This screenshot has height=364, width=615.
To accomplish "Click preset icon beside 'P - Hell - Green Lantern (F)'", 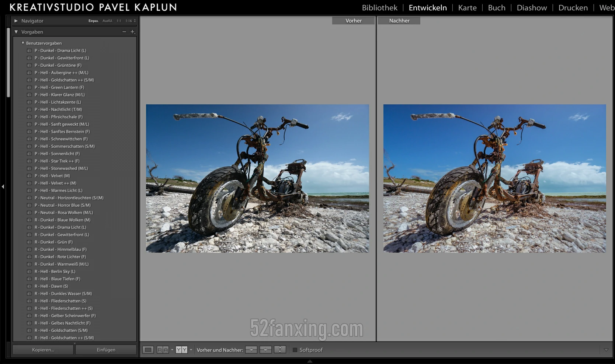I will click(x=29, y=87).
